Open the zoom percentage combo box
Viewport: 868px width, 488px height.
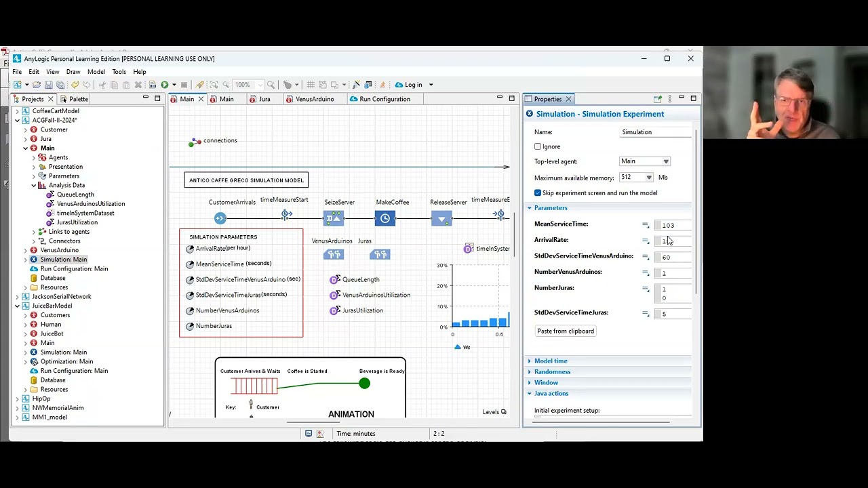[248, 85]
